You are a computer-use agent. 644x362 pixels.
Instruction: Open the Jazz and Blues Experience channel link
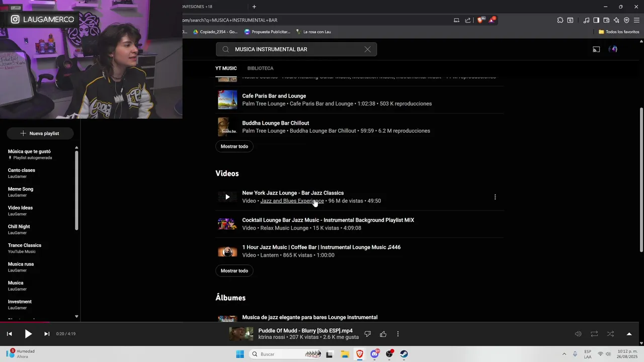click(292, 201)
